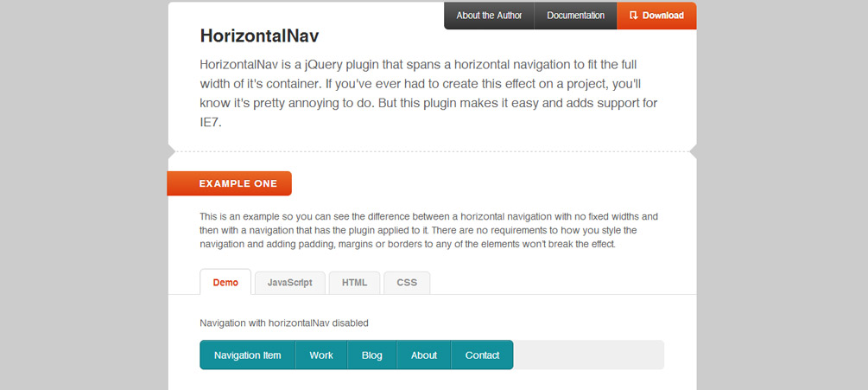Image resolution: width=868 pixels, height=390 pixels.
Task: Click the download arrow icon
Action: (x=634, y=16)
